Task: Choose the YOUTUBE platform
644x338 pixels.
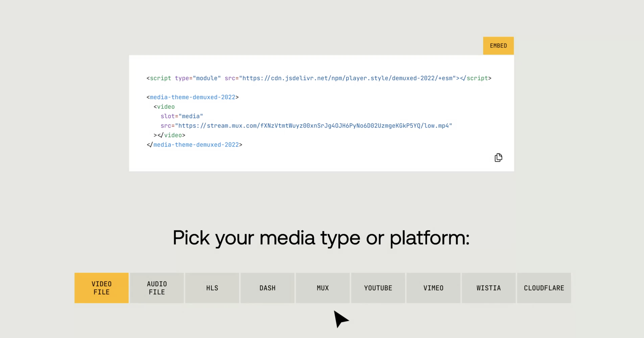Action: coord(378,288)
